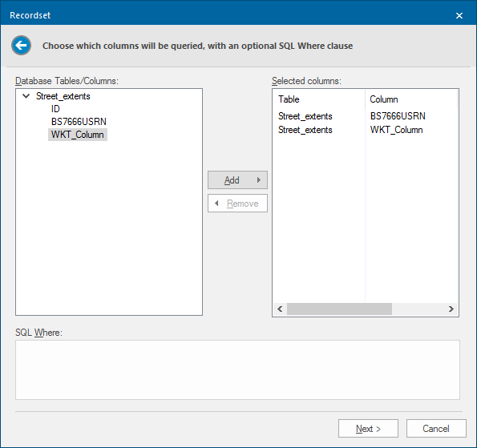Click the Remove button
The width and height of the screenshot is (477, 448).
coord(237,204)
